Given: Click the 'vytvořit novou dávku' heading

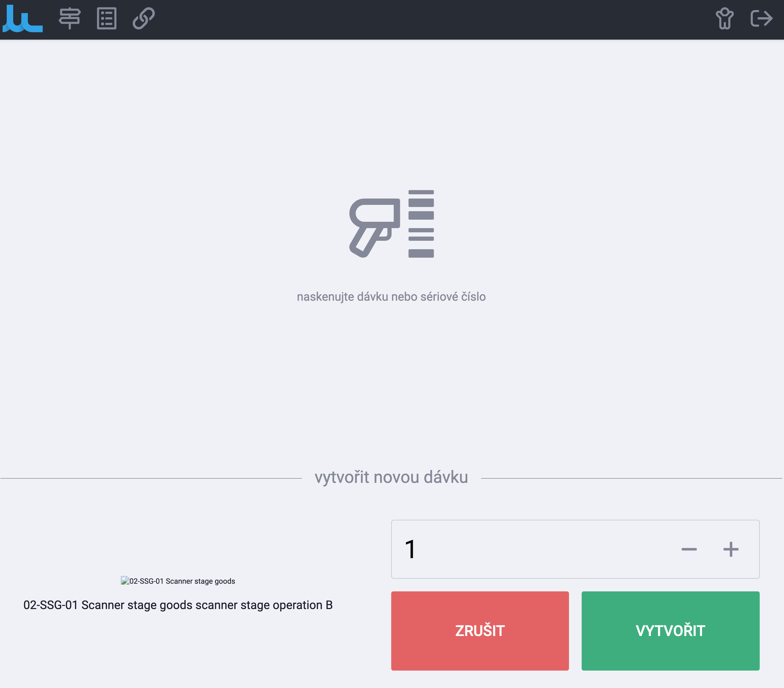Looking at the screenshot, I should point(391,478).
